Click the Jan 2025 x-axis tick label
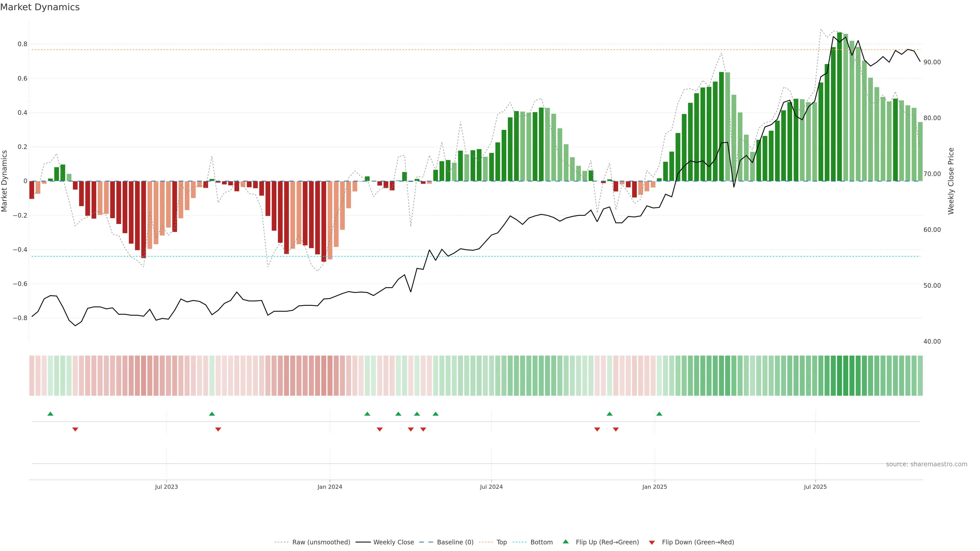 tap(654, 487)
